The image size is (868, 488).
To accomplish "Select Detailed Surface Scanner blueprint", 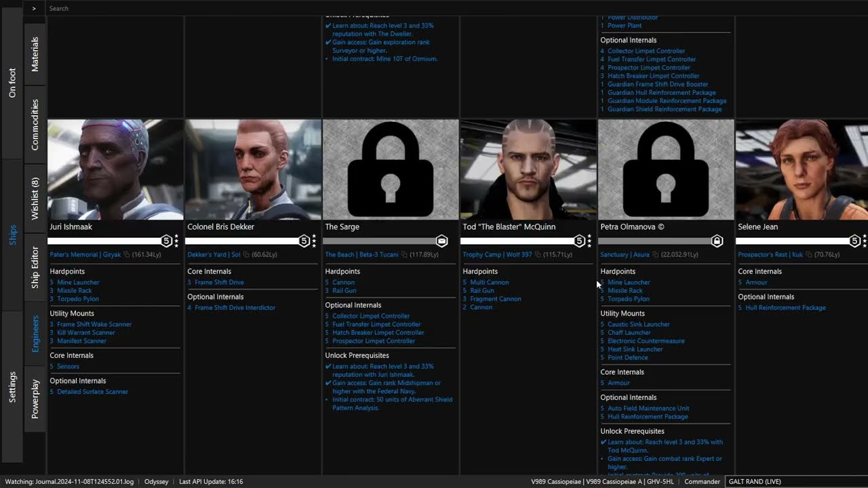I will (x=92, y=392).
